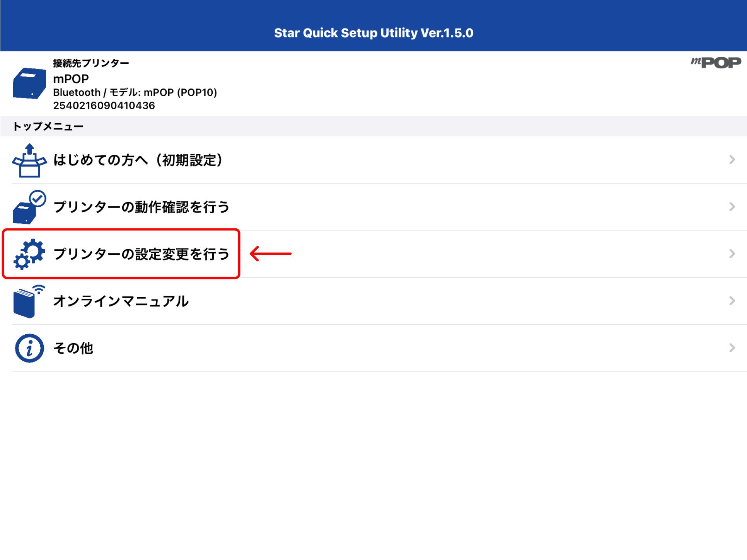Click the Bluetooth / モデル: mPOP (POP10) text
This screenshot has width=747, height=560.
pos(135,92)
